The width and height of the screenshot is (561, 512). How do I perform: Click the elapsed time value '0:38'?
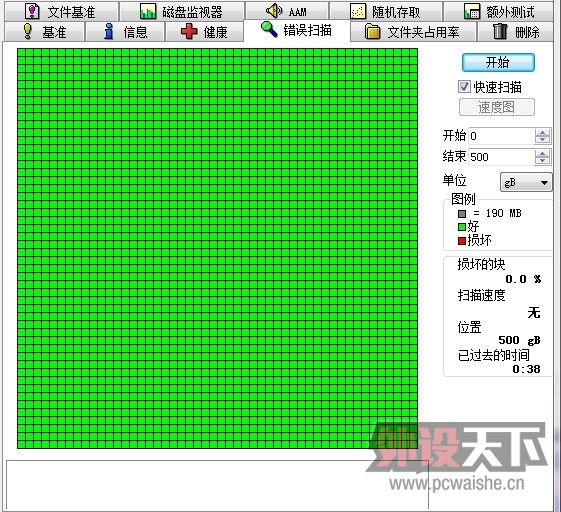point(526,369)
